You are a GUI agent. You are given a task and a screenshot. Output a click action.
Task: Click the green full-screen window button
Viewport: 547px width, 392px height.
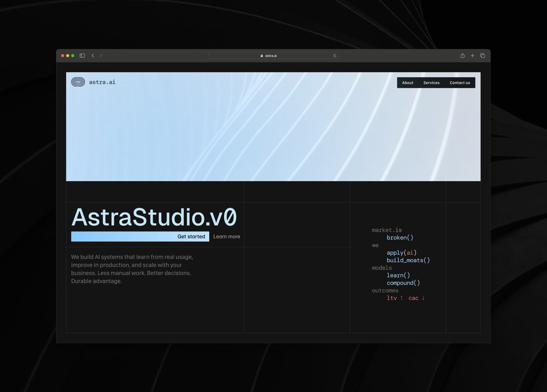[x=73, y=56]
